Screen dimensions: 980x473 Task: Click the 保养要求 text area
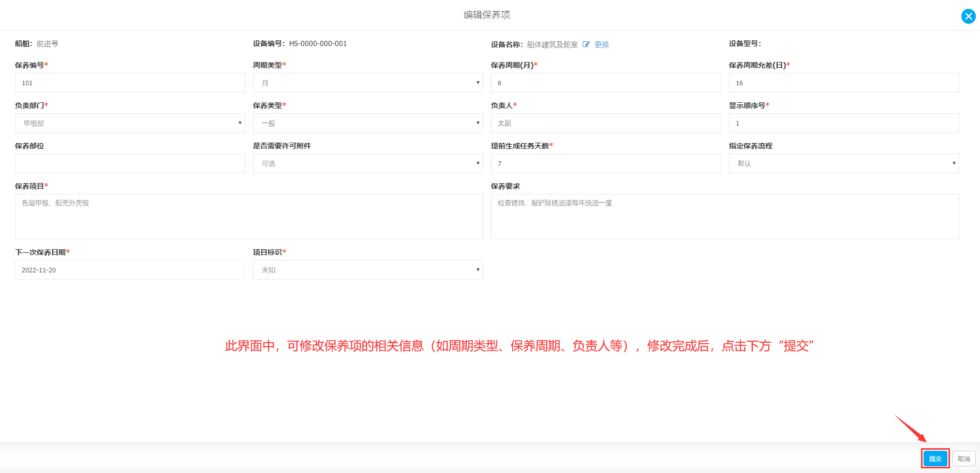pyautogui.click(x=725, y=217)
